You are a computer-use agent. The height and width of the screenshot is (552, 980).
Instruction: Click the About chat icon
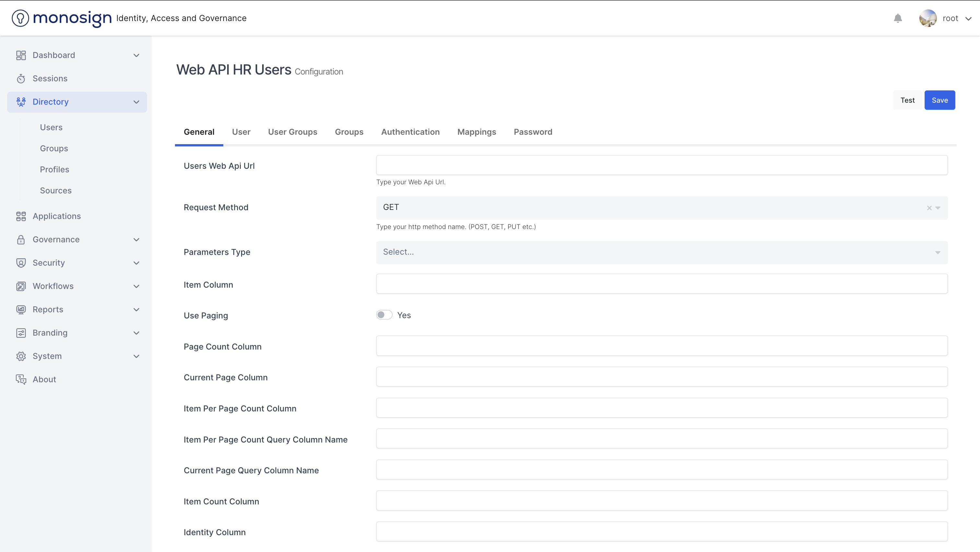tap(21, 379)
